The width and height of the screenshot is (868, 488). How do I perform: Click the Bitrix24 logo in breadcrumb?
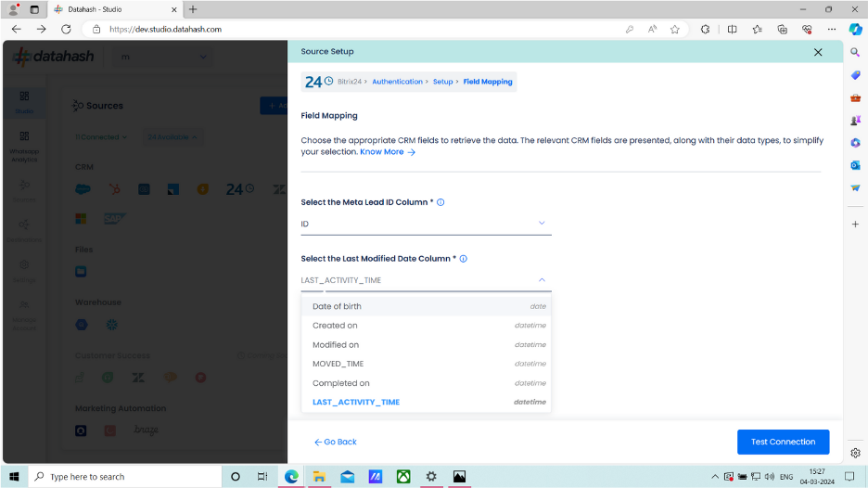coord(319,82)
